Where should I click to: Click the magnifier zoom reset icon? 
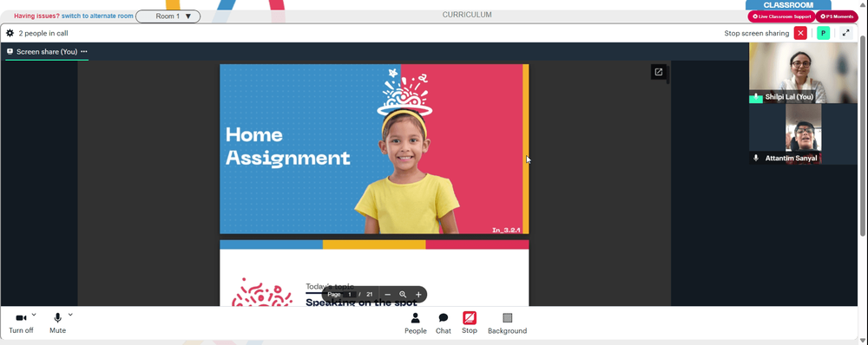coord(403,295)
